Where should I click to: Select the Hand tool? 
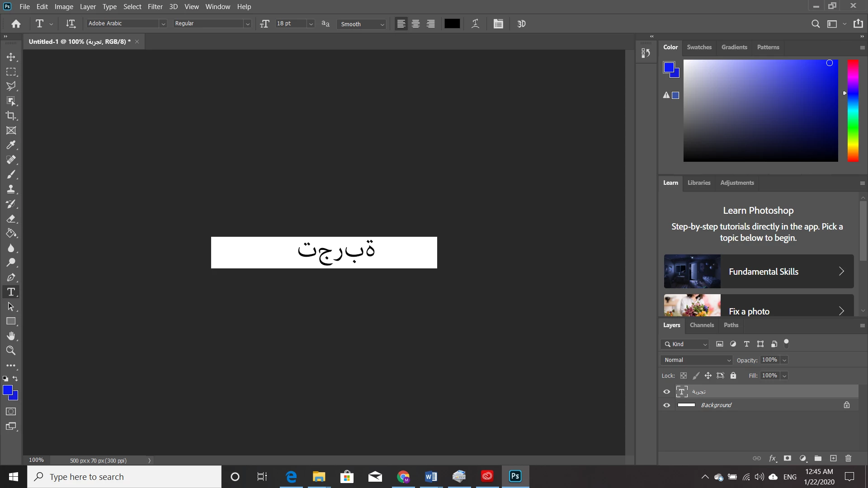click(x=11, y=336)
